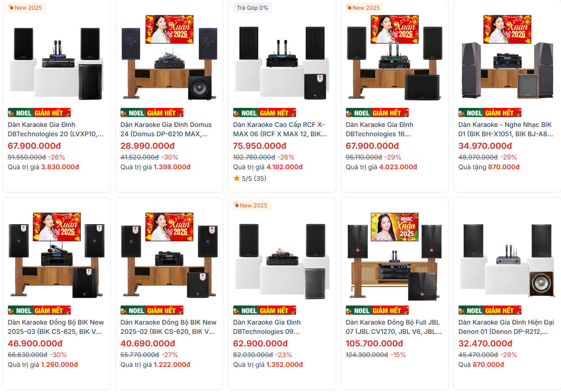
Task: Open the Domus 24 karaoke set image
Action: tap(169, 58)
